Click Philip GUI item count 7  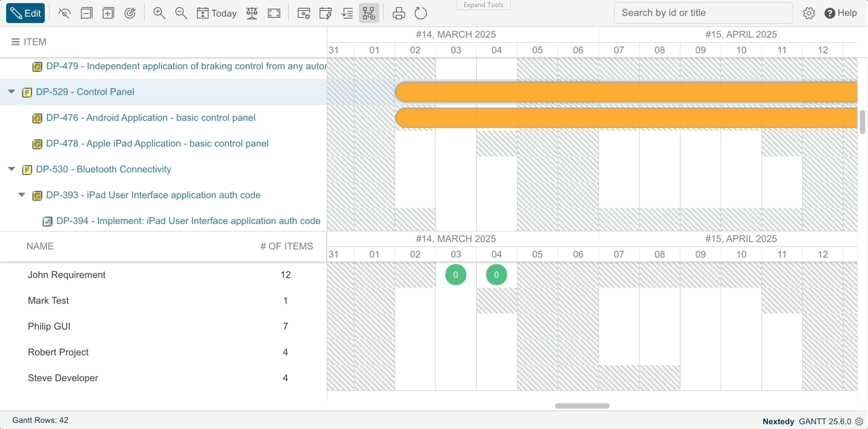pyautogui.click(x=285, y=327)
